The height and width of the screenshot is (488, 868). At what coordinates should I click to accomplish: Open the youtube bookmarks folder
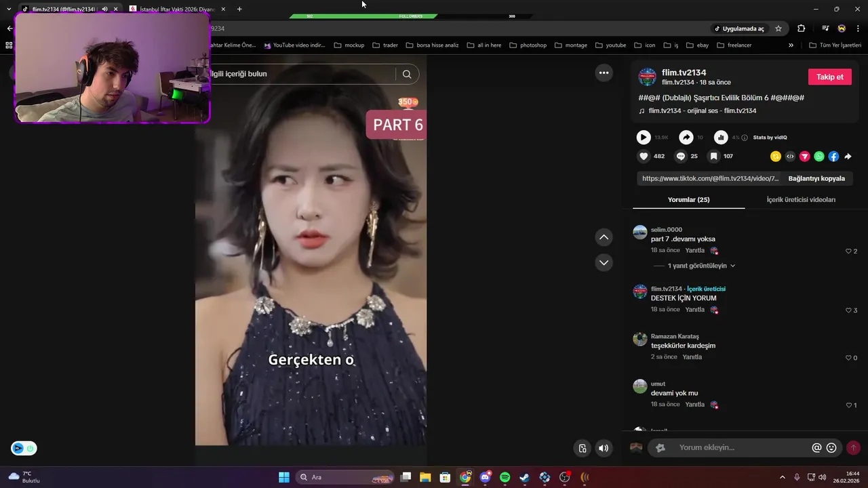610,45
